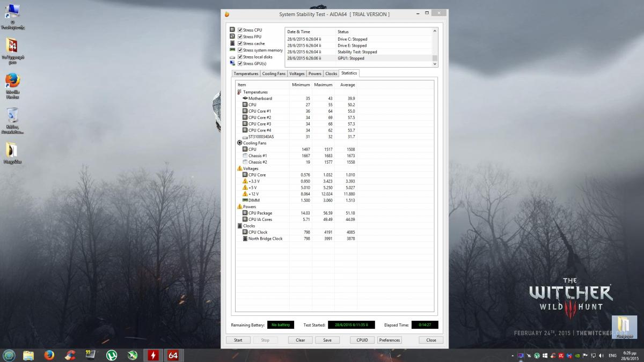Click the memory module icon beside Stress system memory
Image resolution: width=644 pixels, height=362 pixels.
pos(232,50)
